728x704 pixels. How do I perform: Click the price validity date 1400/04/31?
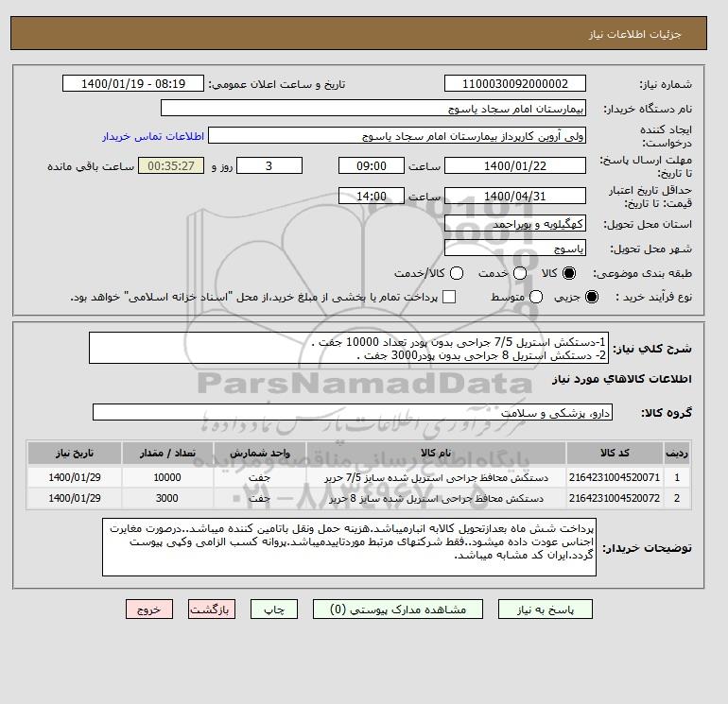[515, 196]
